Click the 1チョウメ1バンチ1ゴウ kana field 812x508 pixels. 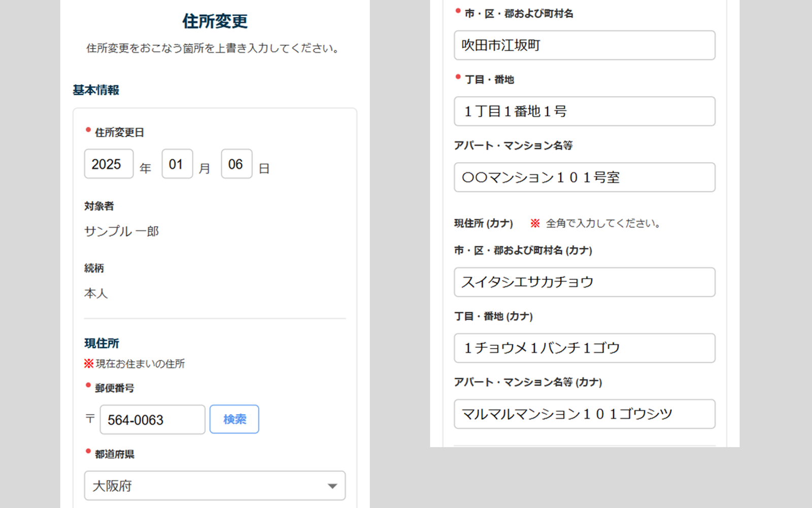click(x=584, y=348)
